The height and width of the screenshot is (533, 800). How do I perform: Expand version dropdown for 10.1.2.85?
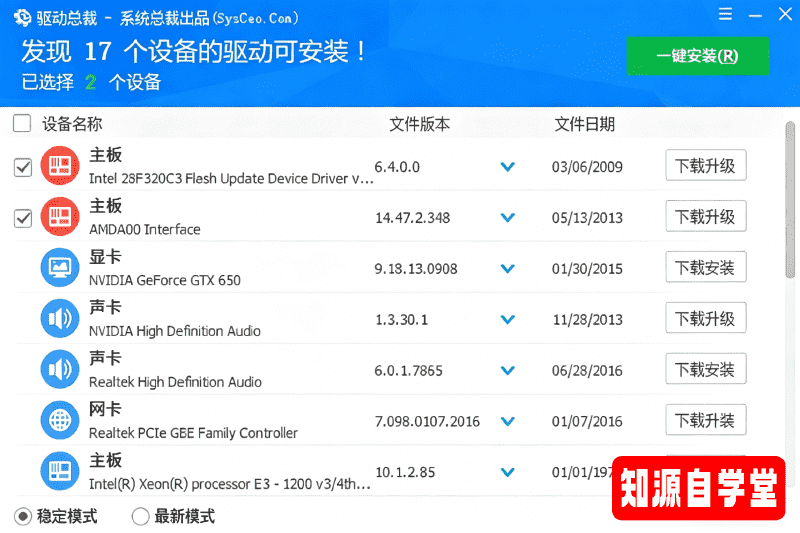tap(508, 472)
